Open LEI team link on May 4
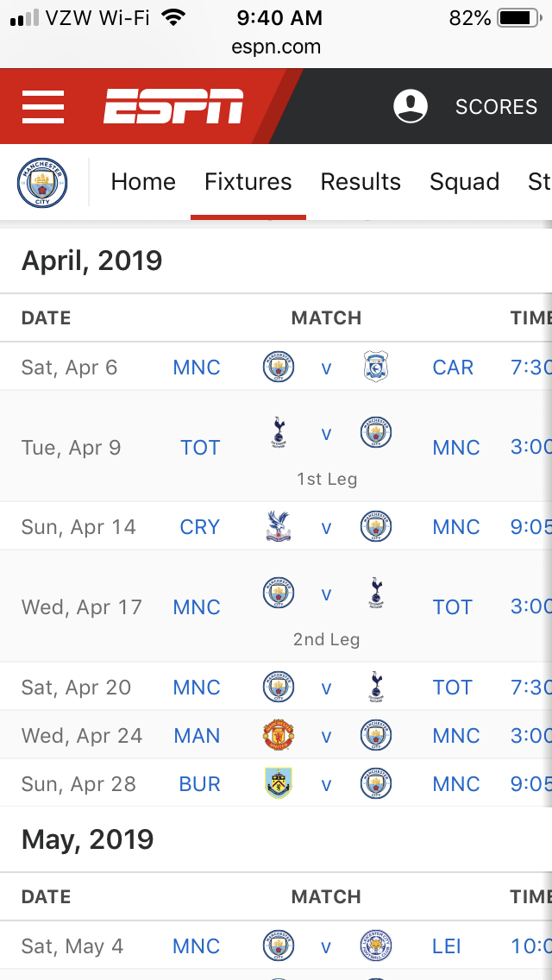The width and height of the screenshot is (552, 980). 447,946
